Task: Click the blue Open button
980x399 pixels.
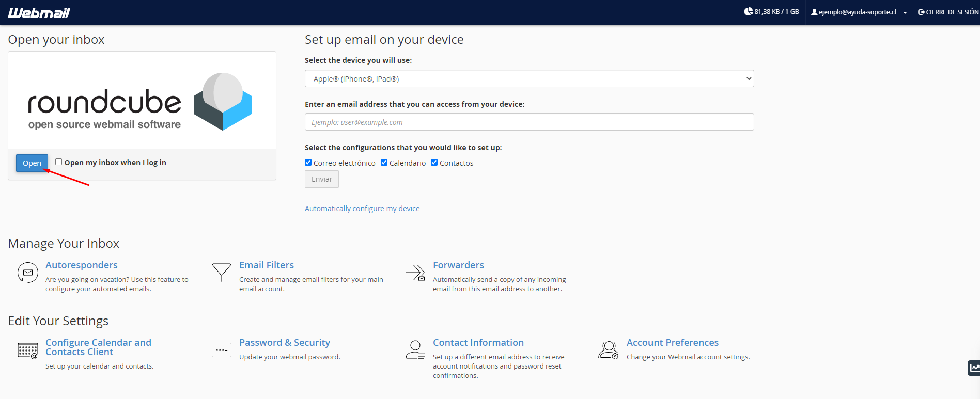Action: pos(32,163)
